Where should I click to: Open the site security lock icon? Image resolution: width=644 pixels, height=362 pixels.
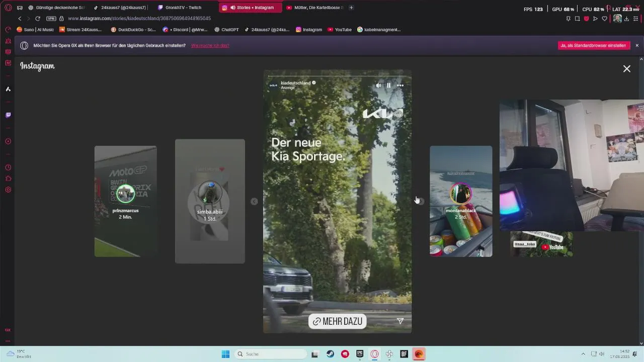61,19
